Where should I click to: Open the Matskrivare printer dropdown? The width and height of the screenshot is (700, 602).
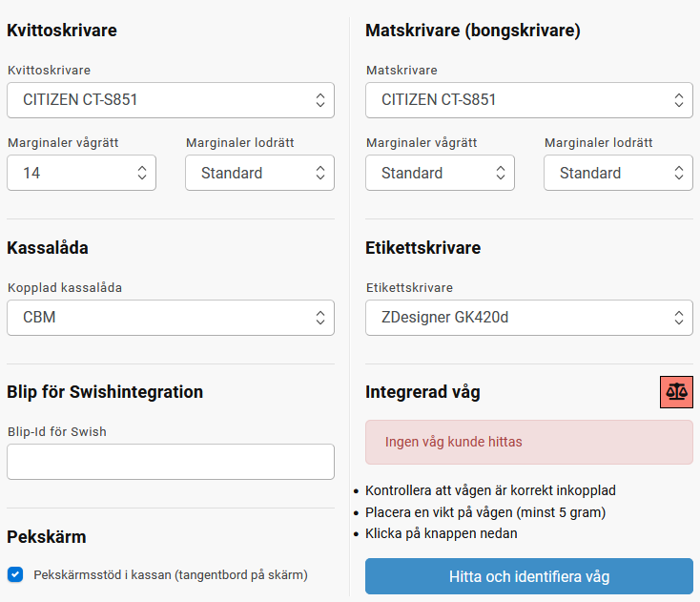tap(528, 100)
